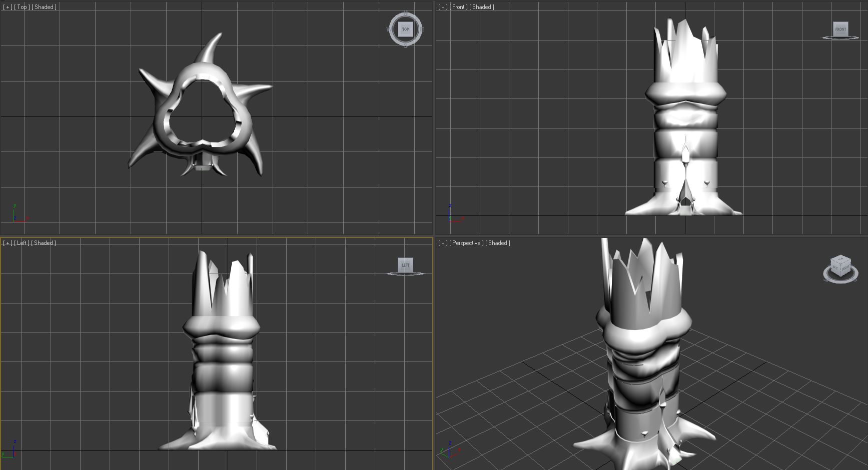Open the [Shaded] menu in Front viewport
868x470 pixels.
[x=482, y=7]
